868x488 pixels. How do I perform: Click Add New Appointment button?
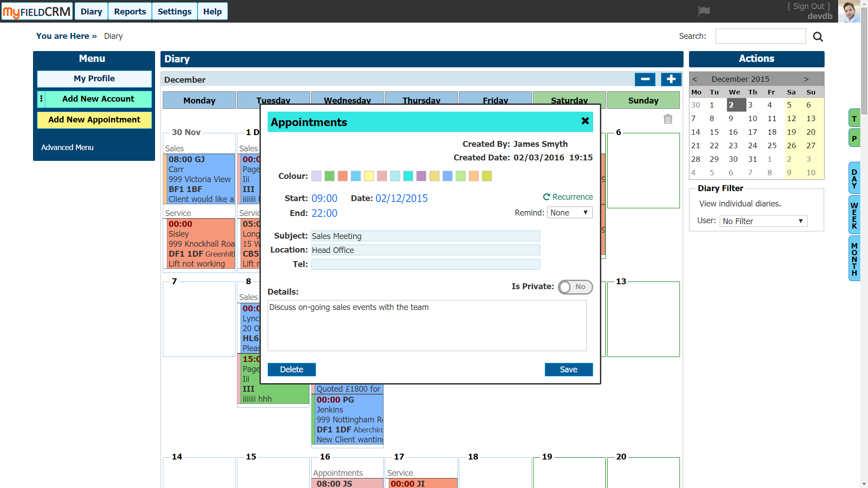pyautogui.click(x=94, y=120)
